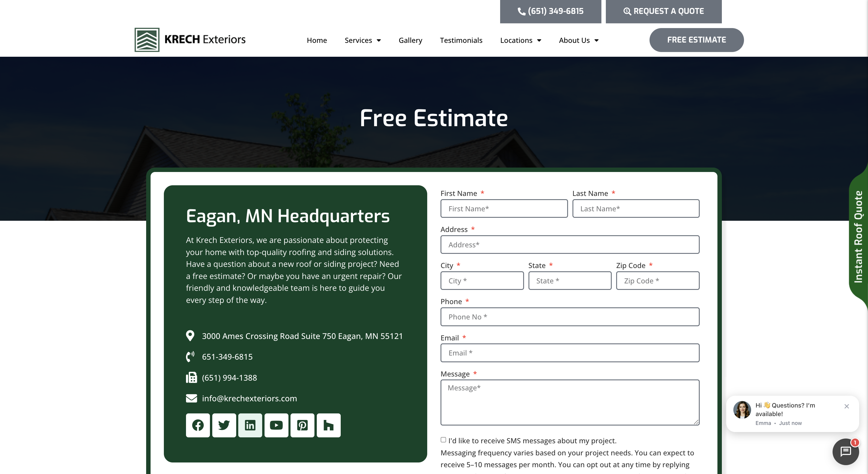Image resolution: width=868 pixels, height=474 pixels.
Task: Click "Hi Questions? I'm available!" chat message
Action: click(x=785, y=409)
